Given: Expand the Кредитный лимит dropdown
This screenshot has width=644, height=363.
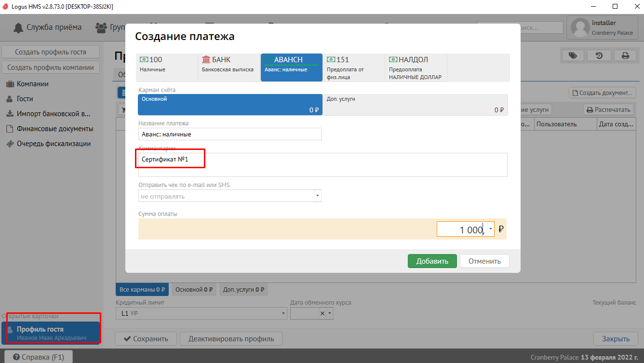Looking at the screenshot, I should 283,313.
